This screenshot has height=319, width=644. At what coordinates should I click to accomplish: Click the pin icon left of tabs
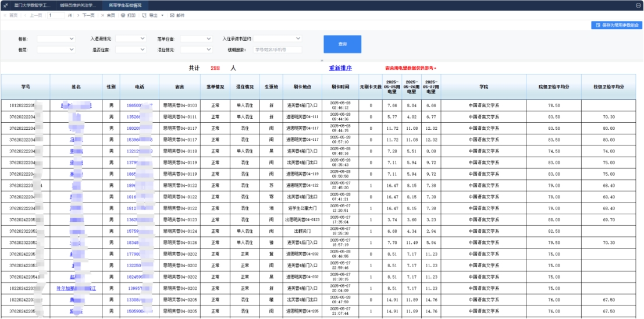tap(5, 5)
